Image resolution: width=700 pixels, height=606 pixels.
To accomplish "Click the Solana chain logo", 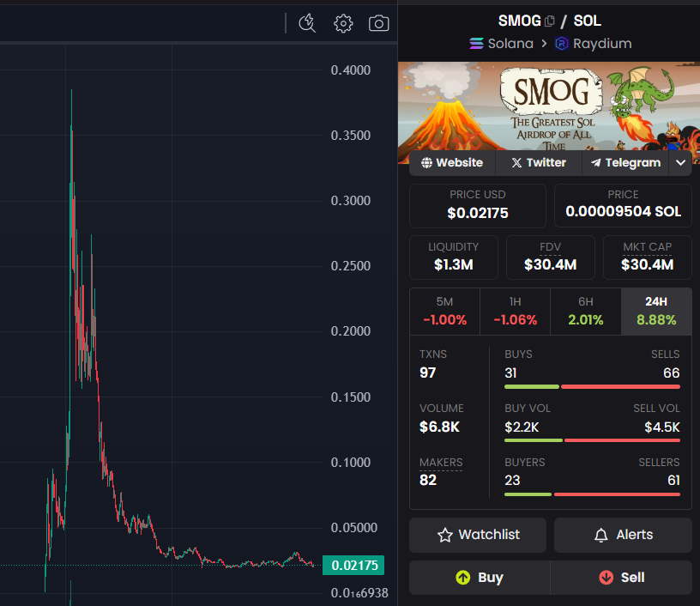I will pyautogui.click(x=476, y=43).
